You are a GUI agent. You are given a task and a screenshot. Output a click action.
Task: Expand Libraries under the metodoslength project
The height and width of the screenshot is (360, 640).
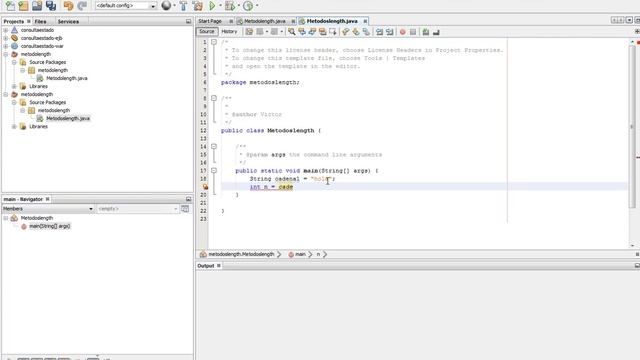pyautogui.click(x=14, y=127)
